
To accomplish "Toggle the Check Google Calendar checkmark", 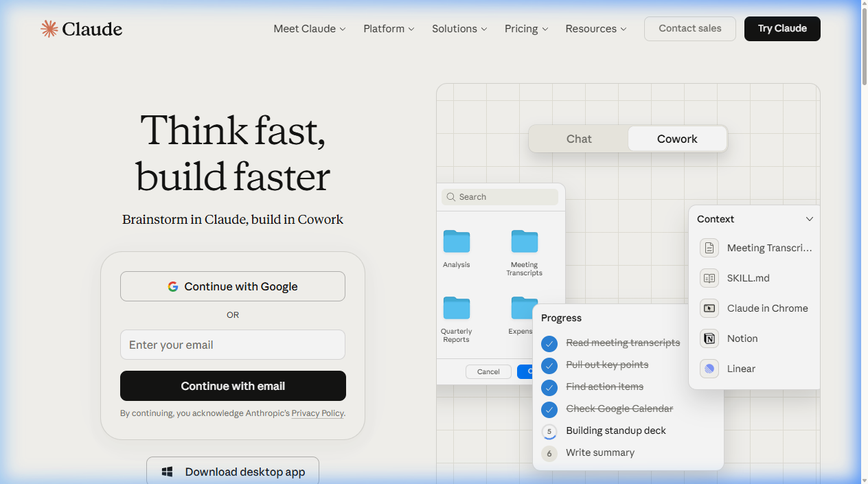I will click(x=549, y=409).
